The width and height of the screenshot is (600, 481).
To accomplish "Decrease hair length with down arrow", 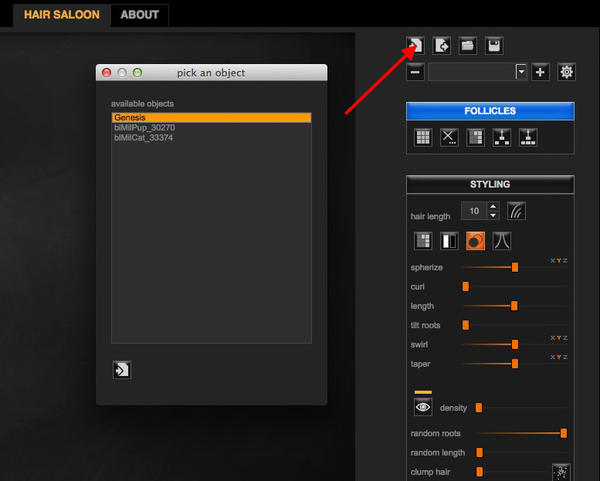I will coord(493,215).
